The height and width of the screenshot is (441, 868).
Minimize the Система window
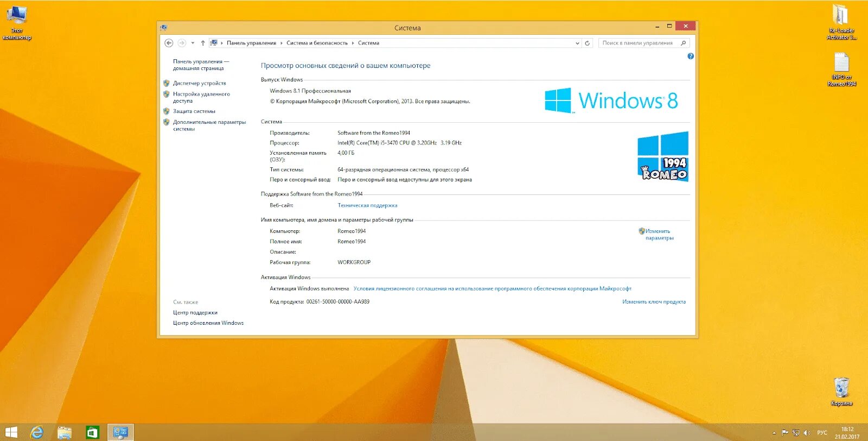click(657, 26)
